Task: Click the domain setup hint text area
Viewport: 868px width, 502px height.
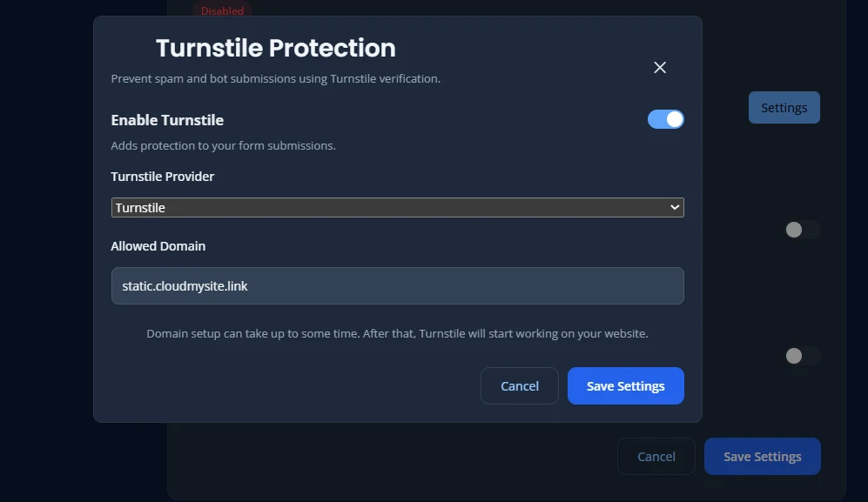Action: [x=397, y=333]
